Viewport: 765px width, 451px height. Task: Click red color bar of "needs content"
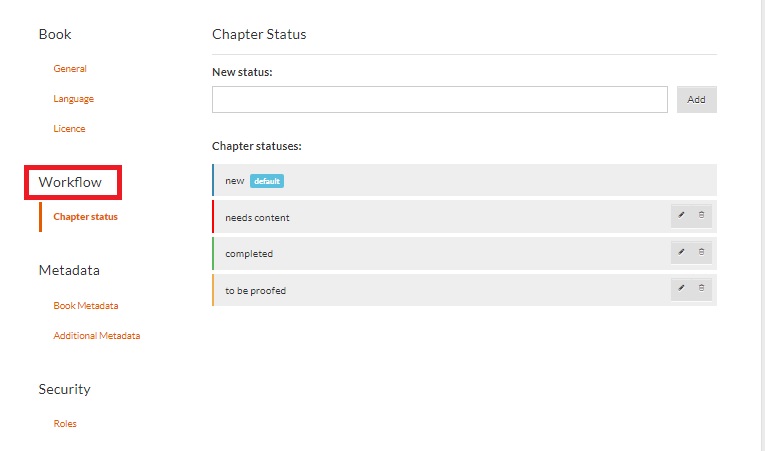pyautogui.click(x=214, y=217)
